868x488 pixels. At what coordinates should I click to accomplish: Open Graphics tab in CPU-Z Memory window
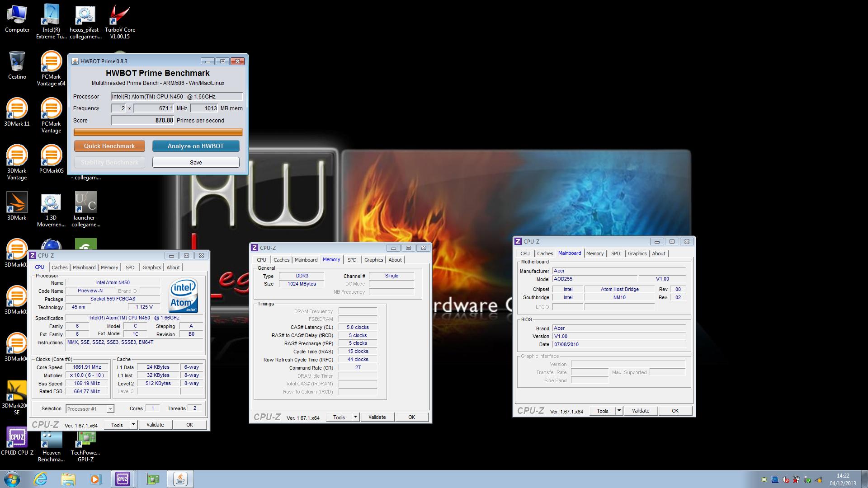pos(373,260)
